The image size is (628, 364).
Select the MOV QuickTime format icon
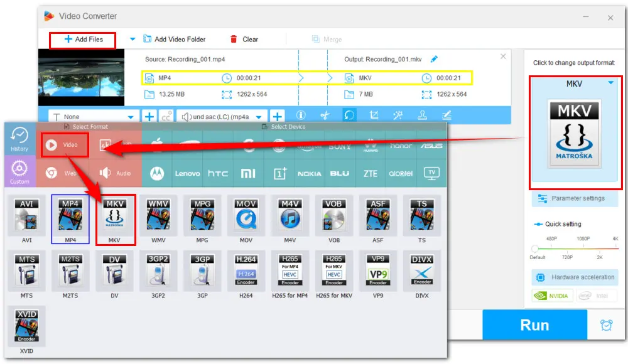point(246,215)
